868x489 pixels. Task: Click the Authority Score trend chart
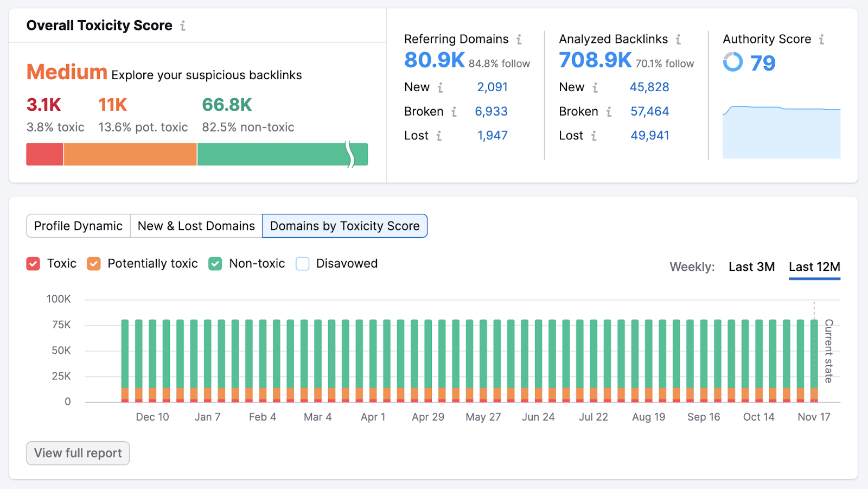781,132
